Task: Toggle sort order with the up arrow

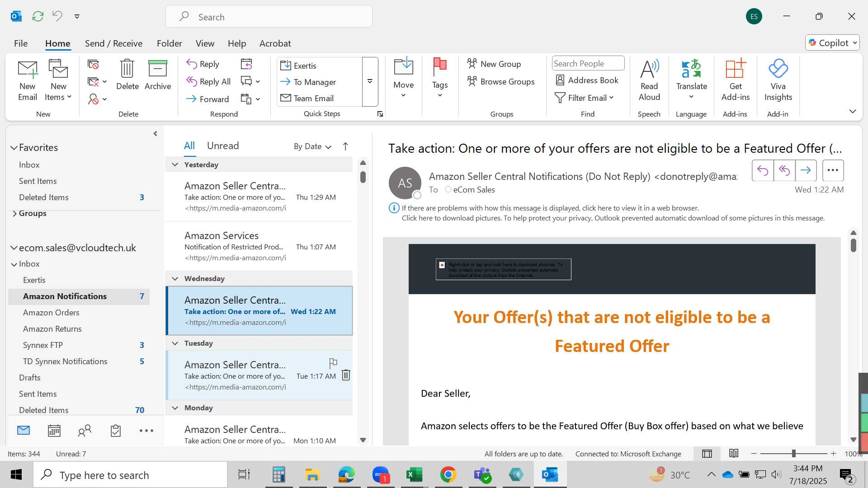Action: pyautogui.click(x=345, y=146)
